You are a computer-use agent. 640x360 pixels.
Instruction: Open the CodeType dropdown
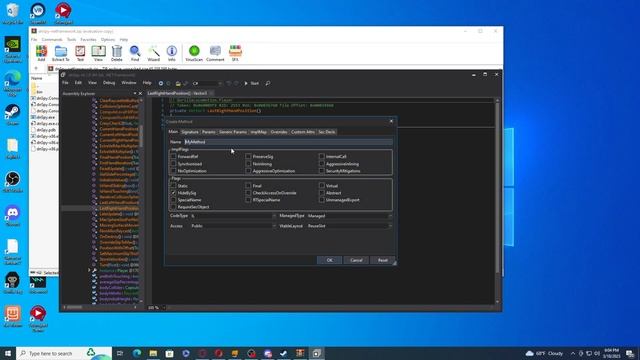coord(233,216)
